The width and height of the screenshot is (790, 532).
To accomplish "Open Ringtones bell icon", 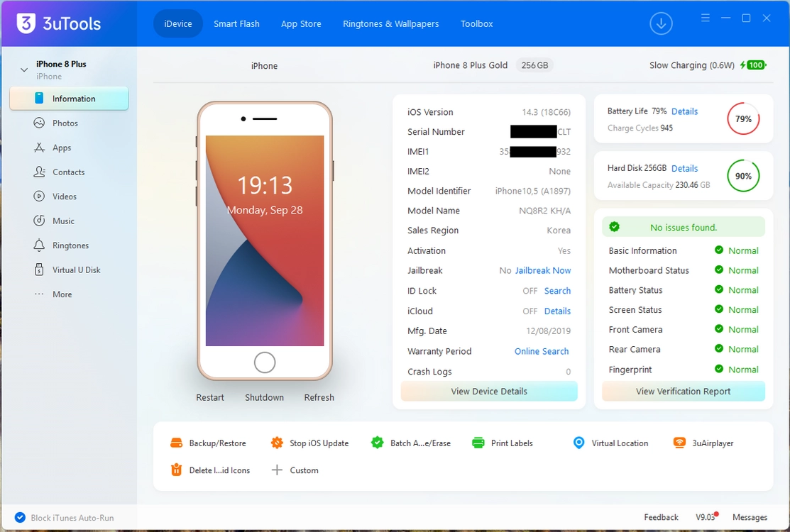I will [x=39, y=245].
